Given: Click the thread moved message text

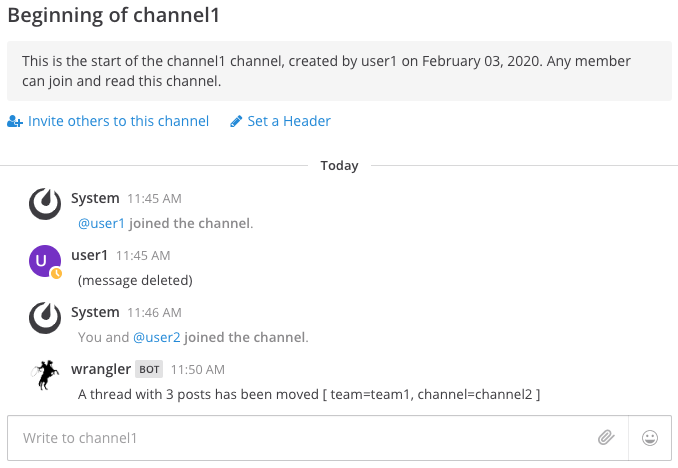Looking at the screenshot, I should [x=309, y=394].
